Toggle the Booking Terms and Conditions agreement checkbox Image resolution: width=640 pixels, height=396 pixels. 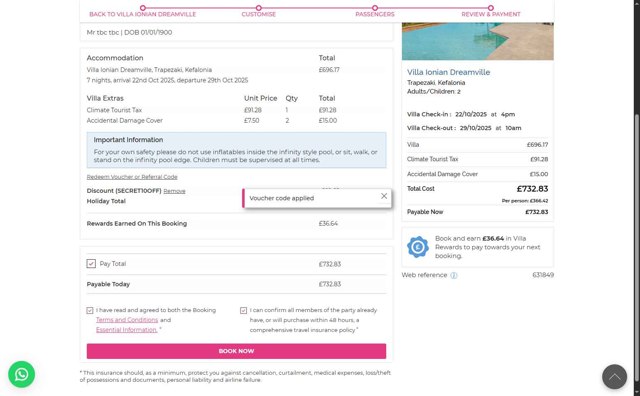coord(90,311)
